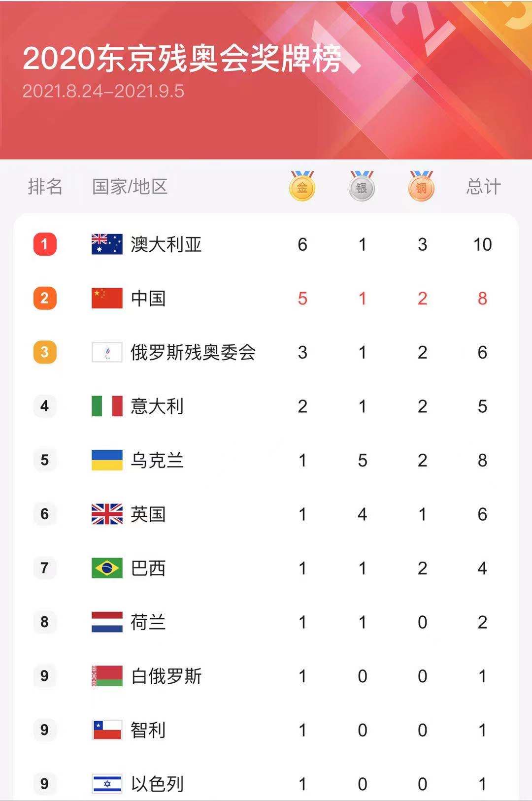
Task: Click the gold medal column icon
Action: 302,186
